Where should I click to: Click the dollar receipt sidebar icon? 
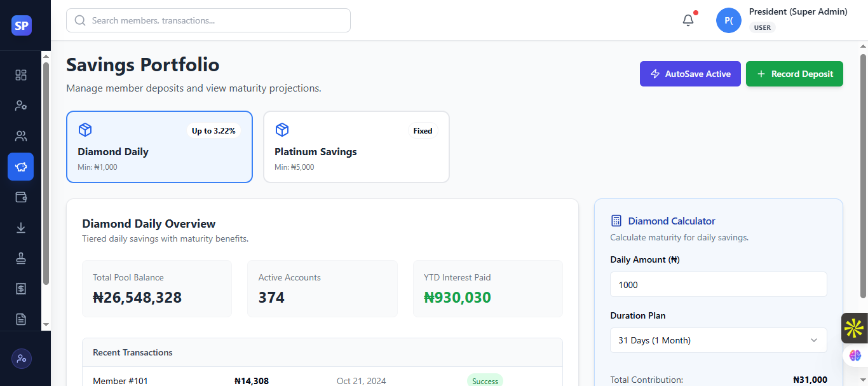(x=21, y=289)
